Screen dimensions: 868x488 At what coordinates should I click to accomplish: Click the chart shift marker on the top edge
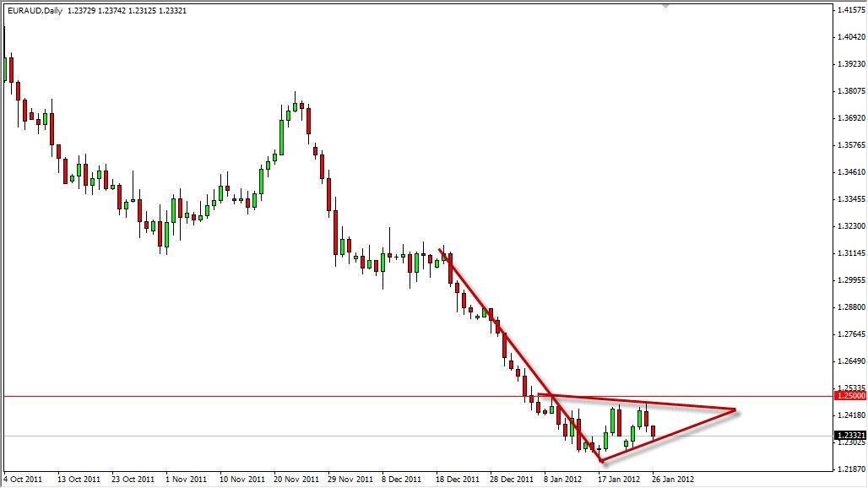(665, 6)
